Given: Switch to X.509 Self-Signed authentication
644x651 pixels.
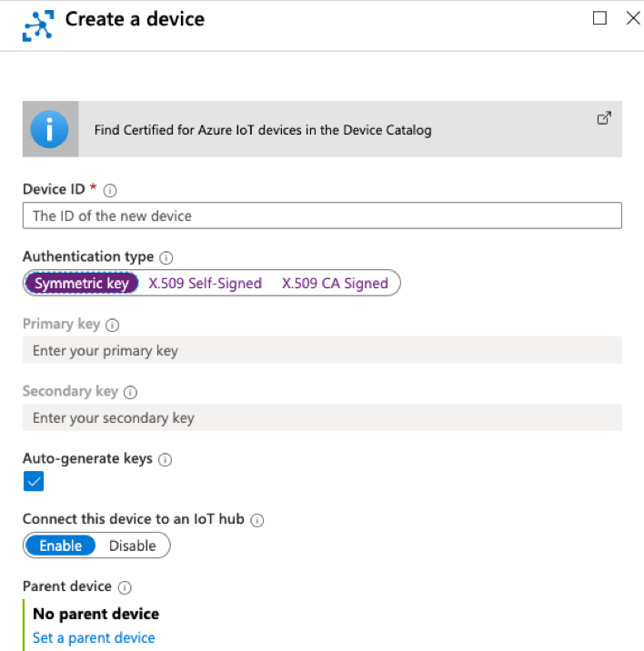Looking at the screenshot, I should tap(206, 284).
